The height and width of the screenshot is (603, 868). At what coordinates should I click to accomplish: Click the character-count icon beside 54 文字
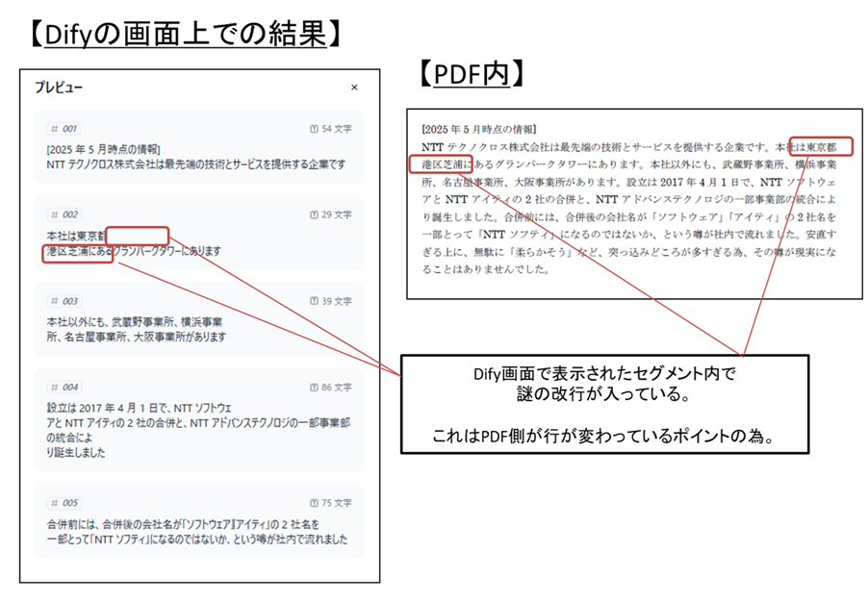pos(314,129)
